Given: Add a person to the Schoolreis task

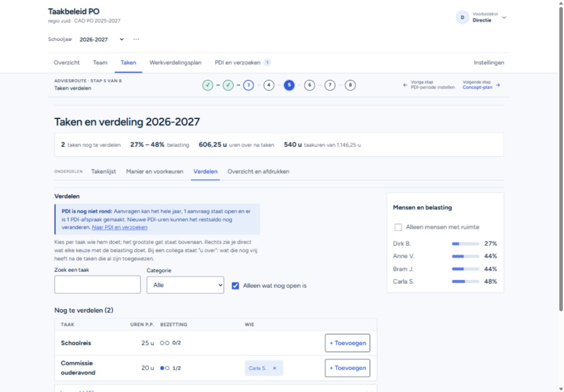Looking at the screenshot, I should pyautogui.click(x=348, y=343).
